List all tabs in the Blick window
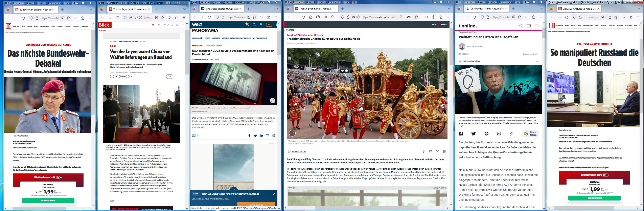Viewport: 644px width, 211px height. pyautogui.click(x=184, y=9)
